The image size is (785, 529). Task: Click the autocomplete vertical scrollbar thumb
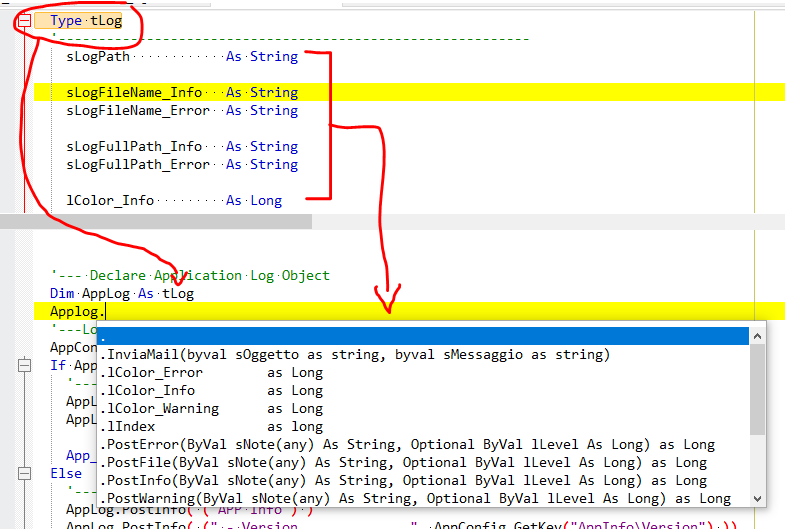757,385
